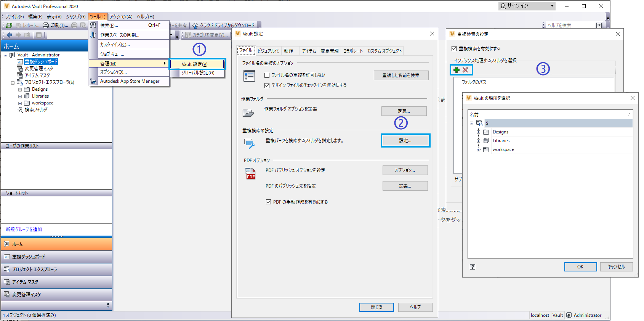This screenshot has height=321, width=644.
Task: Click the ヘルプを検索 search field
Action: click(570, 26)
